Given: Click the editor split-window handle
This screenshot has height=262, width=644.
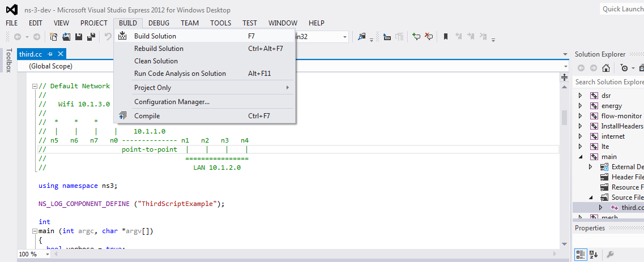Looking at the screenshot, I should [x=564, y=78].
